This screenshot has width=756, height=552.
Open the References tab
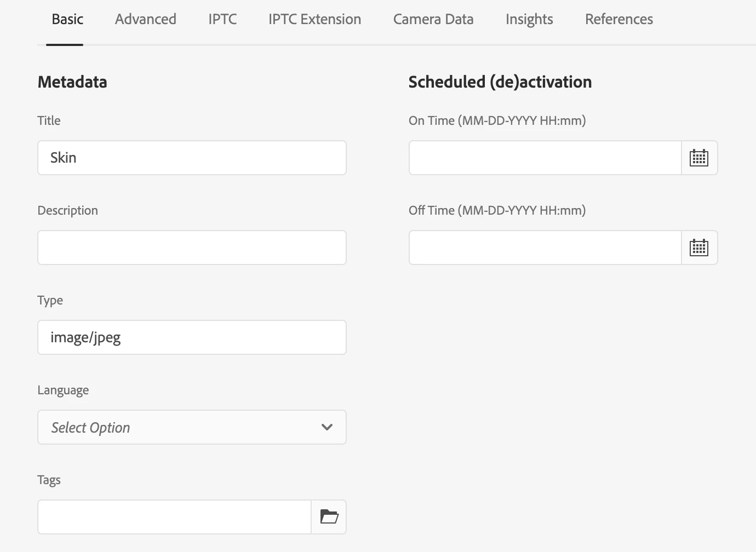click(619, 19)
